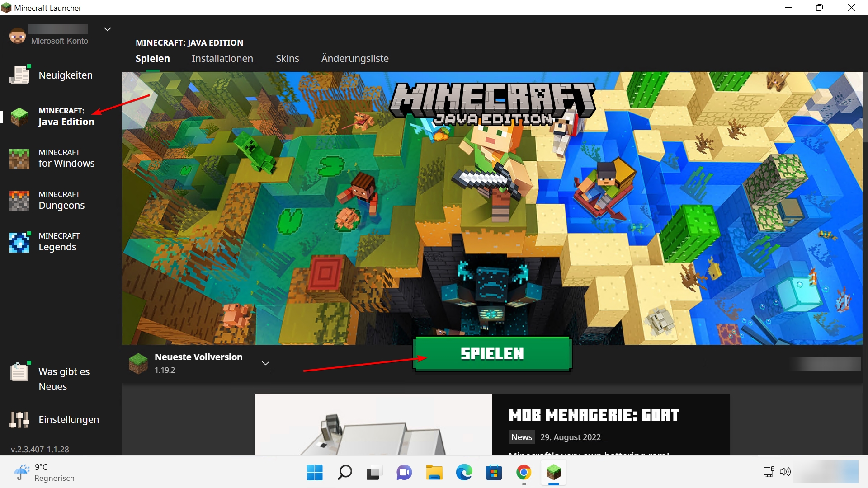Click the MINECRAFT: JAVA EDITION page heading
Screen dimensions: 868x488
(189, 42)
